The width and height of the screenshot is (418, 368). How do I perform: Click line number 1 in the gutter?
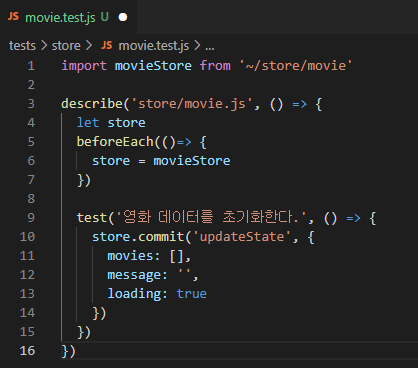pyautogui.click(x=31, y=66)
